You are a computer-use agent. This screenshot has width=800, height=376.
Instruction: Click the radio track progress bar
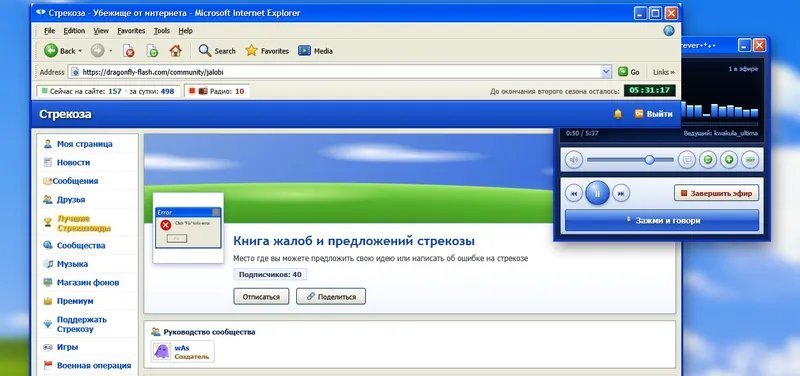tap(719, 124)
